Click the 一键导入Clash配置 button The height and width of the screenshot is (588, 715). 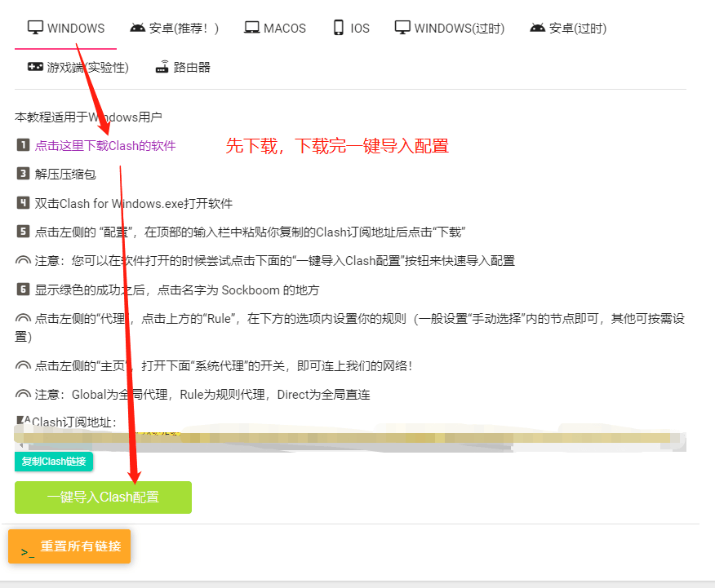pos(103,497)
